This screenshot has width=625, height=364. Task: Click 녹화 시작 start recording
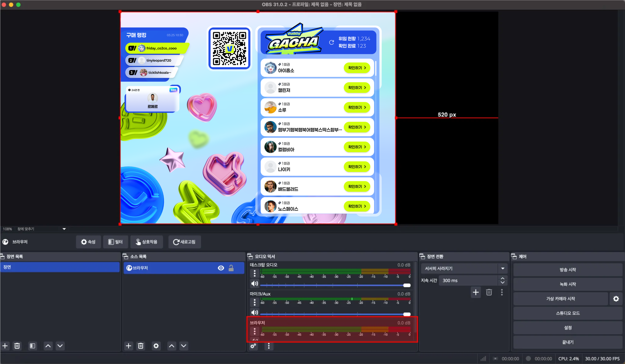(x=568, y=284)
